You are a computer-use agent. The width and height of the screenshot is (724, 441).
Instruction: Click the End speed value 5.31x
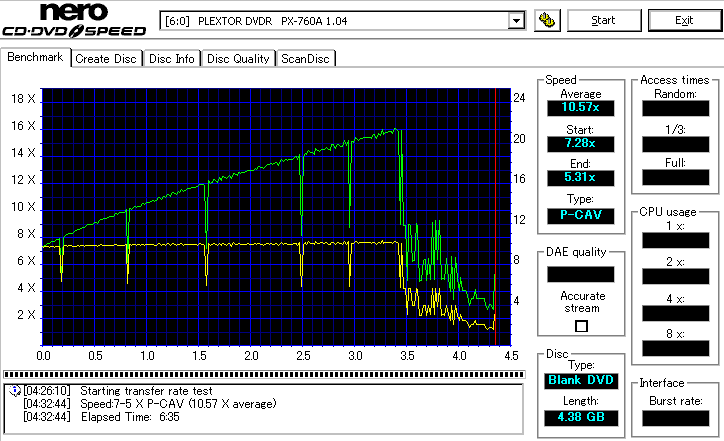click(581, 178)
